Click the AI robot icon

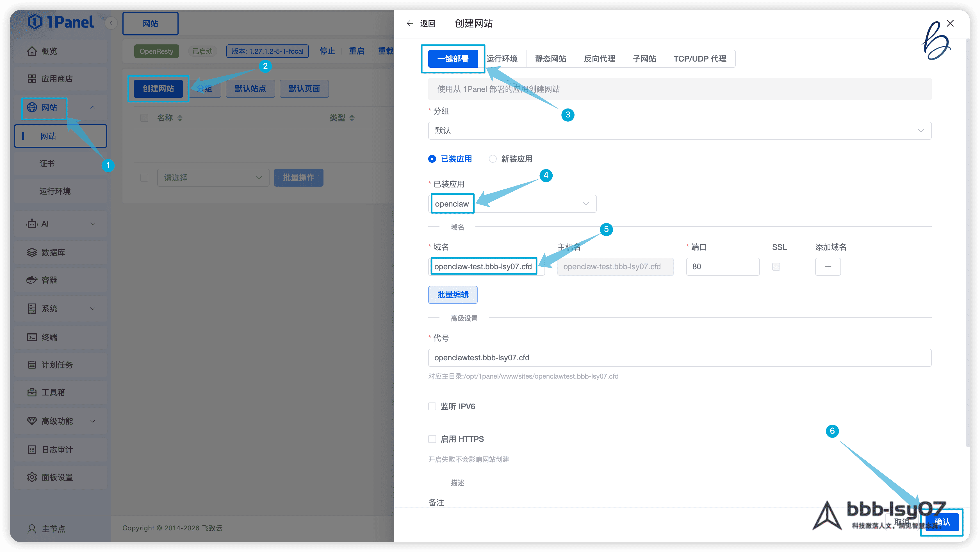click(32, 224)
